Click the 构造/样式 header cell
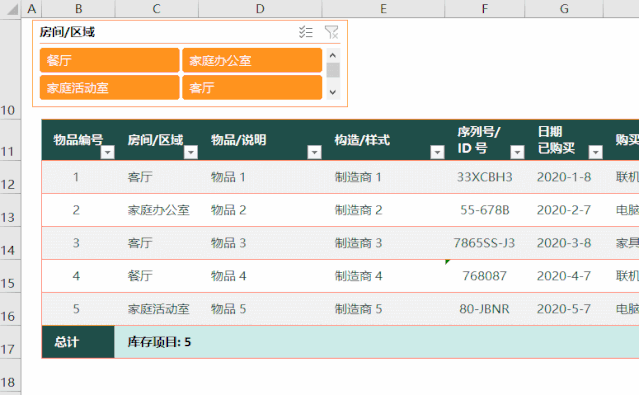 pos(383,140)
